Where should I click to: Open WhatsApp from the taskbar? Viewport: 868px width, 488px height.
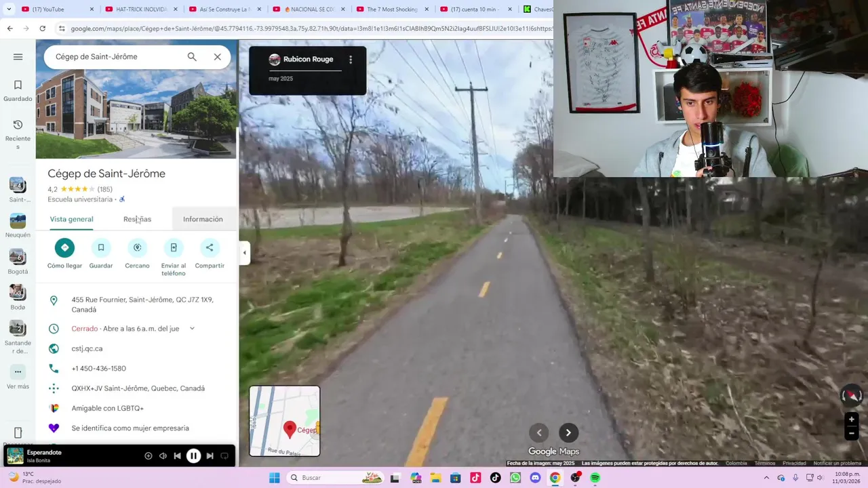pyautogui.click(x=515, y=478)
